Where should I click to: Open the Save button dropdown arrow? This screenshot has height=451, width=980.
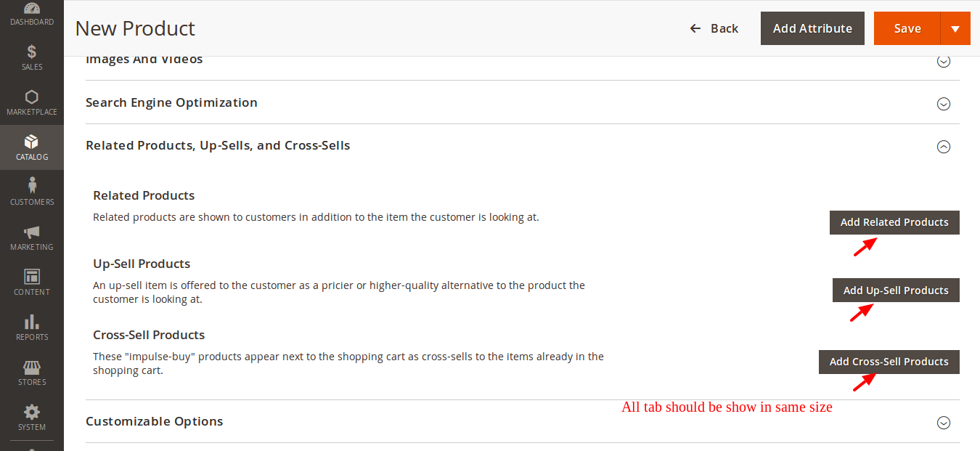pos(957,28)
